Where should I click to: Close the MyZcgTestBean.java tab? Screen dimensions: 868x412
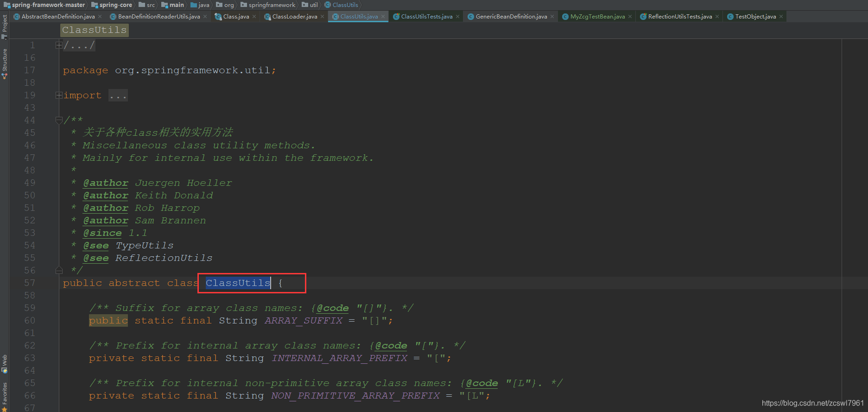click(630, 17)
